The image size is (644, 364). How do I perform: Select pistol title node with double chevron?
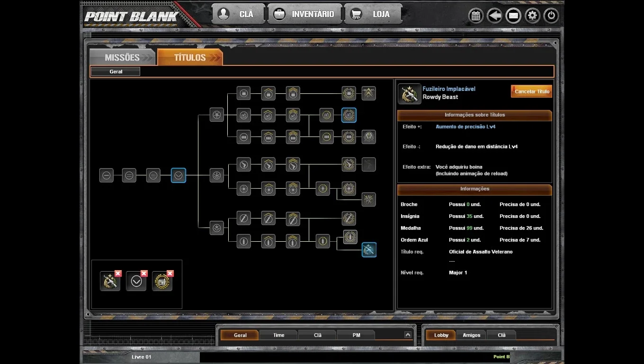point(293,164)
